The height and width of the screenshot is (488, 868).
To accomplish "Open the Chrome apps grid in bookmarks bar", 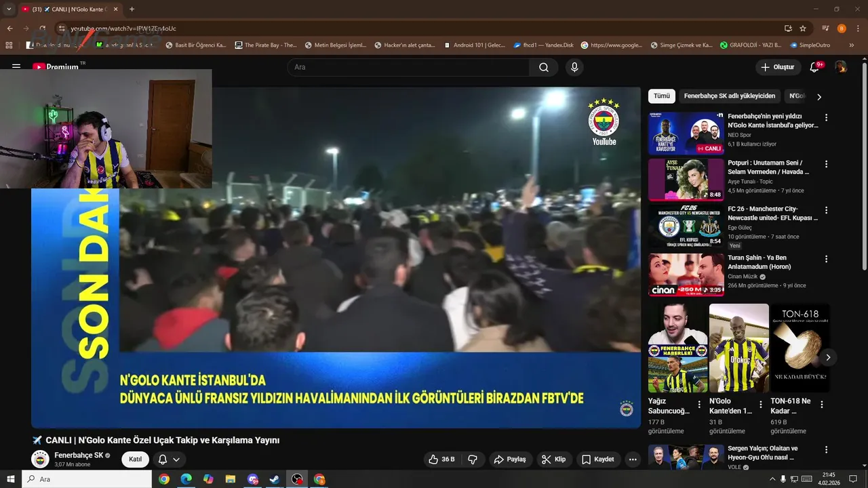I will pos(9,45).
